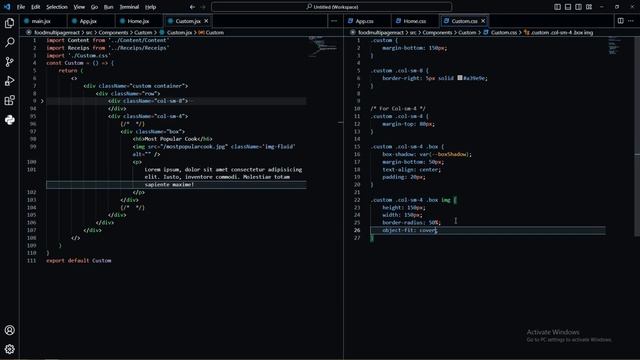This screenshot has height=360, width=640.
Task: Switch to the Home.jsx tab
Action: pyautogui.click(x=138, y=21)
